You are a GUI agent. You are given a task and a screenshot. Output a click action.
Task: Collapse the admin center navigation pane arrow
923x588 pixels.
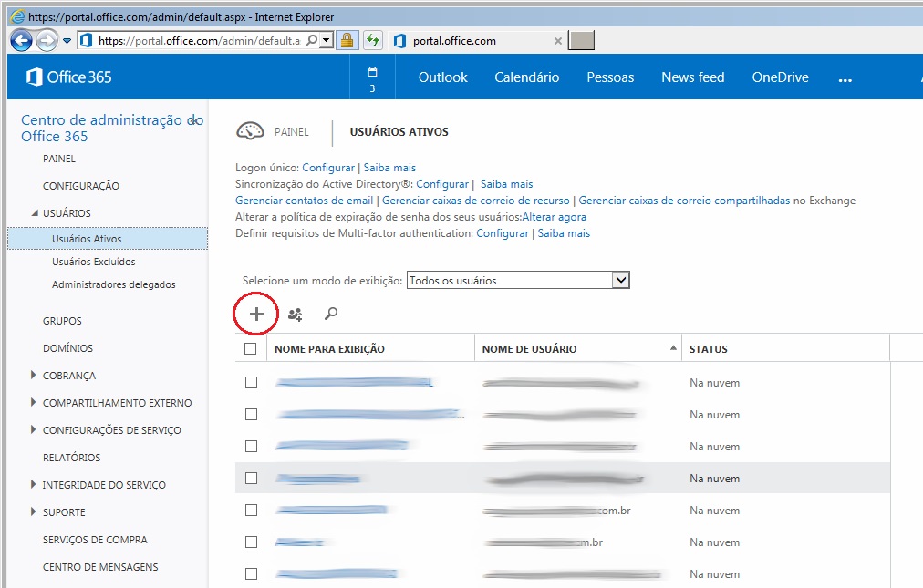click(x=193, y=120)
